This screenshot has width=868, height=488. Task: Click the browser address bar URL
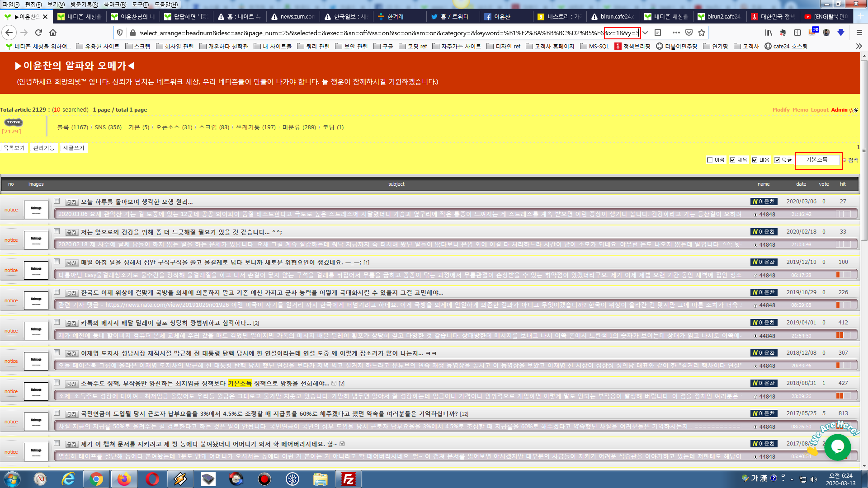click(x=389, y=33)
